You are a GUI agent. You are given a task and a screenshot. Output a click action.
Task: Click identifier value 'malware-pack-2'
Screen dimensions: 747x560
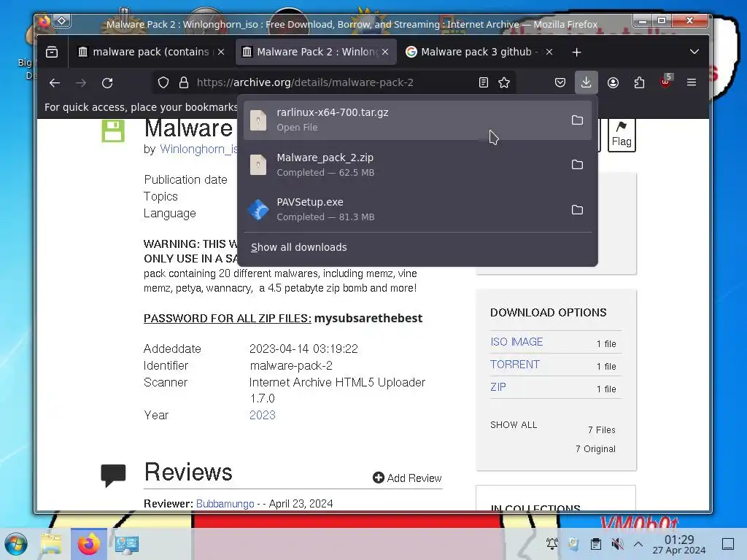291,366
